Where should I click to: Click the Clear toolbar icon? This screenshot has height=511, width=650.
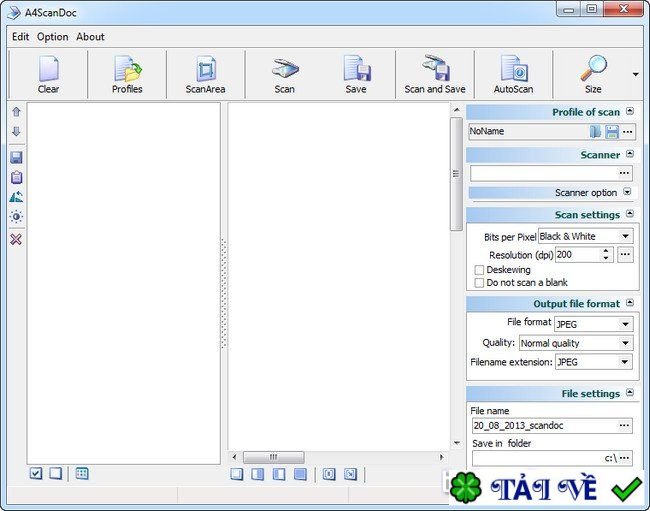click(48, 75)
